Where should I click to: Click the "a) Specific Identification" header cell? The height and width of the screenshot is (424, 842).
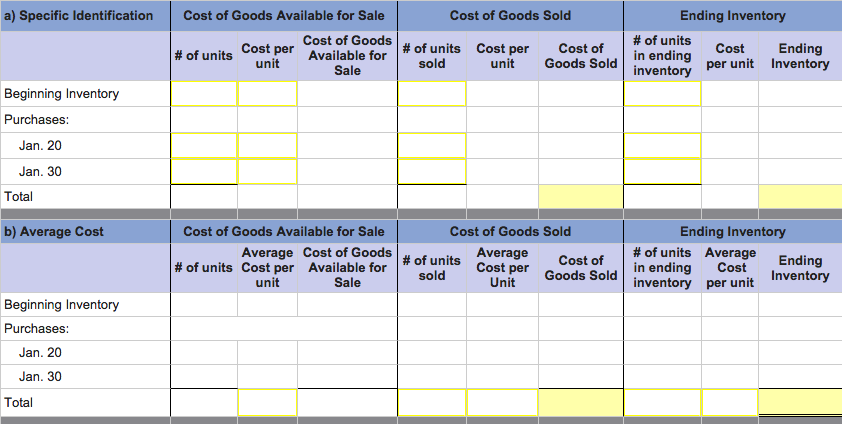[x=84, y=16]
